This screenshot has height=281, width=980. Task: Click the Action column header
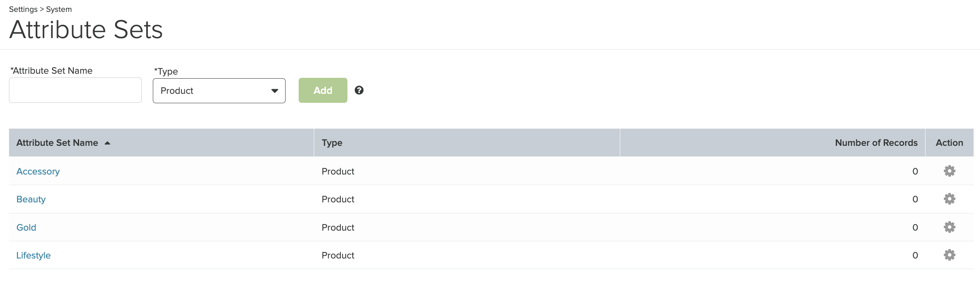[949, 143]
